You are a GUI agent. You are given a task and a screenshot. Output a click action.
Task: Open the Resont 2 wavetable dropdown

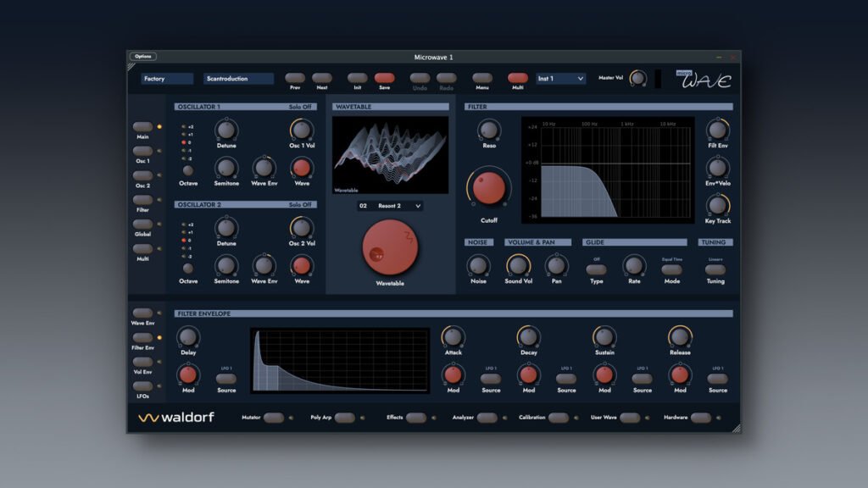tap(390, 206)
